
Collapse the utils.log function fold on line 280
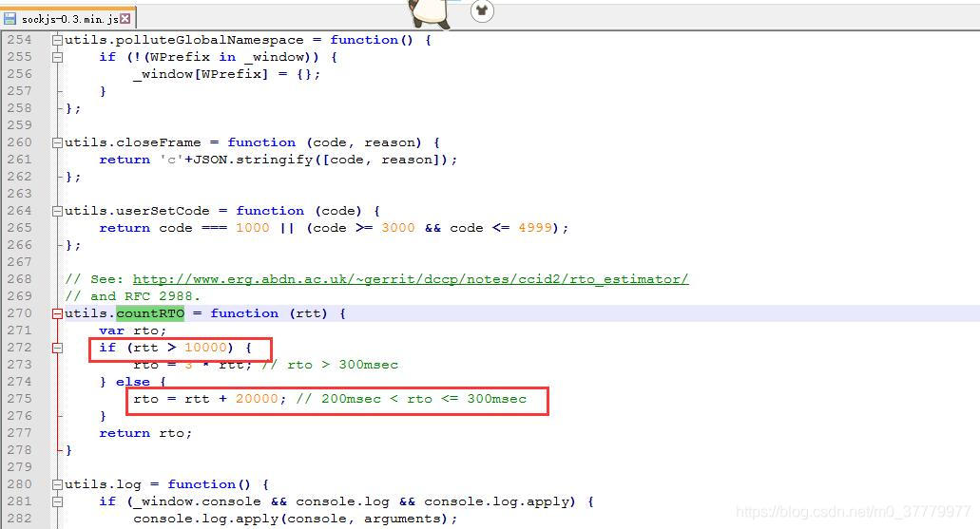coord(57,484)
